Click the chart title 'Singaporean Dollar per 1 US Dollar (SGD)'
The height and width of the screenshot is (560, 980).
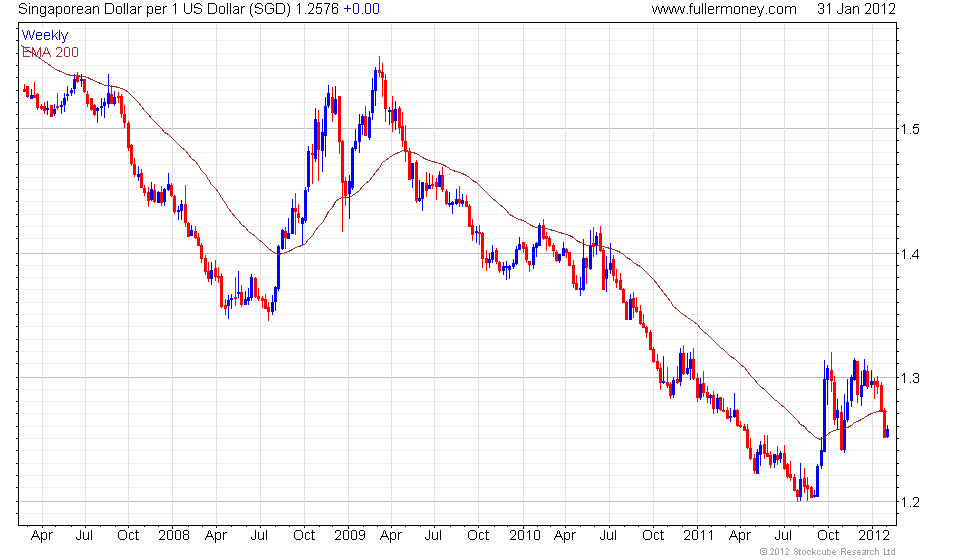[x=154, y=9]
